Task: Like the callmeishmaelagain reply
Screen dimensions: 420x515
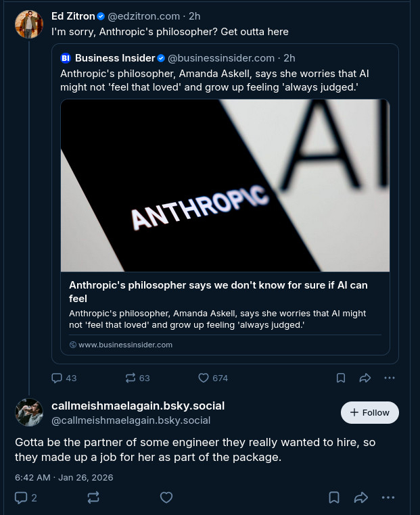Action: [166, 497]
